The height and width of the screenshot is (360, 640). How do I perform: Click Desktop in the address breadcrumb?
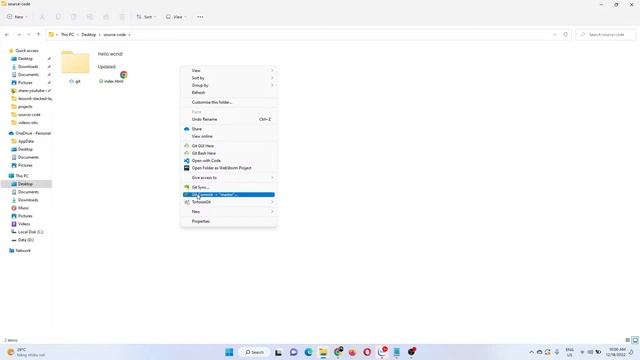89,35
